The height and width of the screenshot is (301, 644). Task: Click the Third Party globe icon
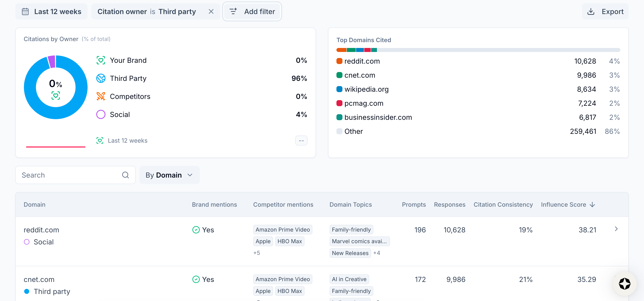tap(101, 78)
